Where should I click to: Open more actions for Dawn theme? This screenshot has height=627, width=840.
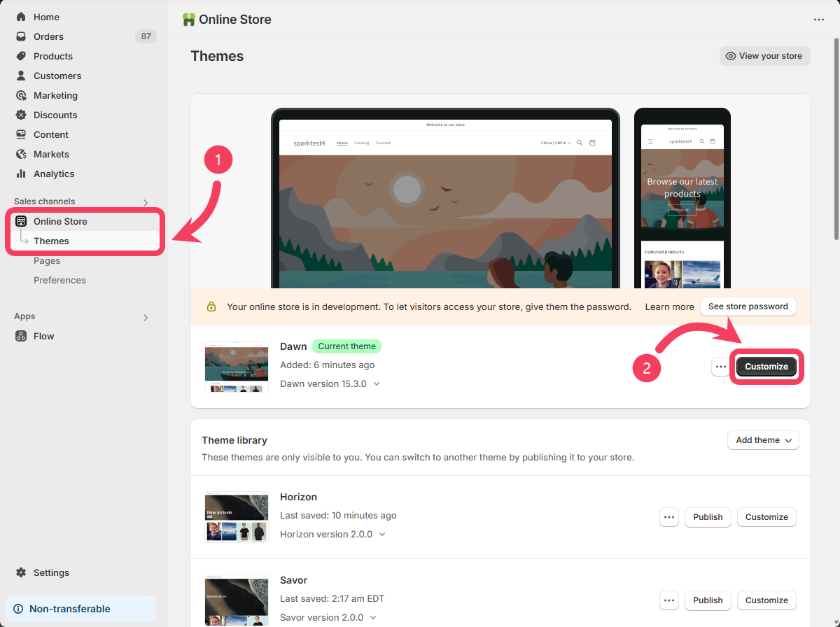coord(721,367)
